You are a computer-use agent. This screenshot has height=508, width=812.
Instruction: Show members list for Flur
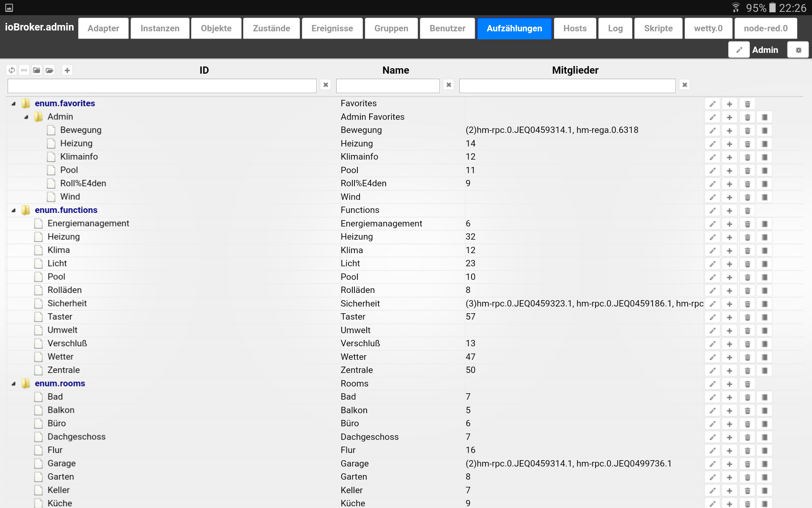[x=764, y=451]
